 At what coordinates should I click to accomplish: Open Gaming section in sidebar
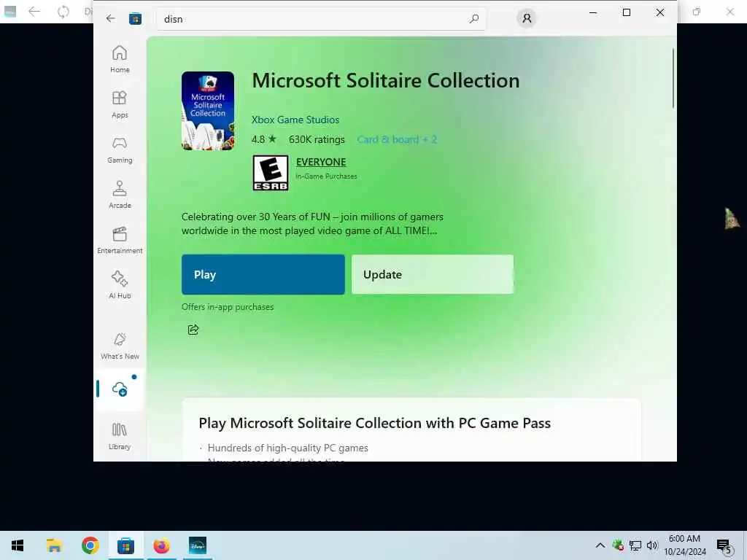(x=120, y=149)
